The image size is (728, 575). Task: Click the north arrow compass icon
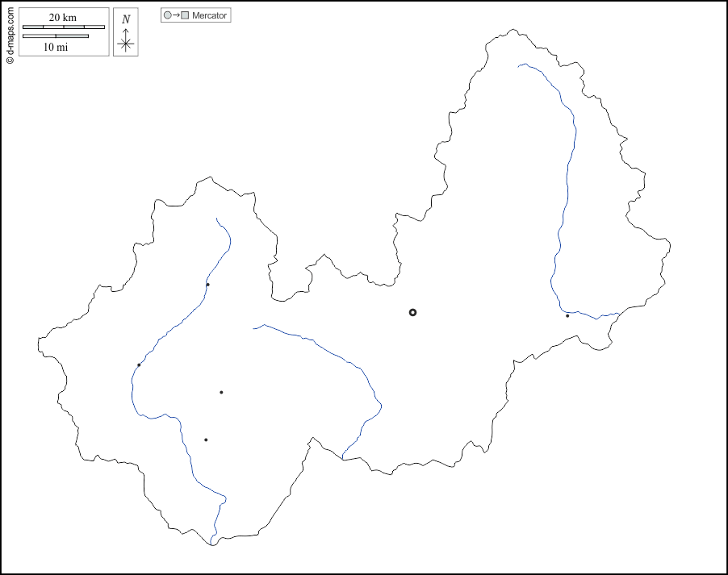coord(126,32)
